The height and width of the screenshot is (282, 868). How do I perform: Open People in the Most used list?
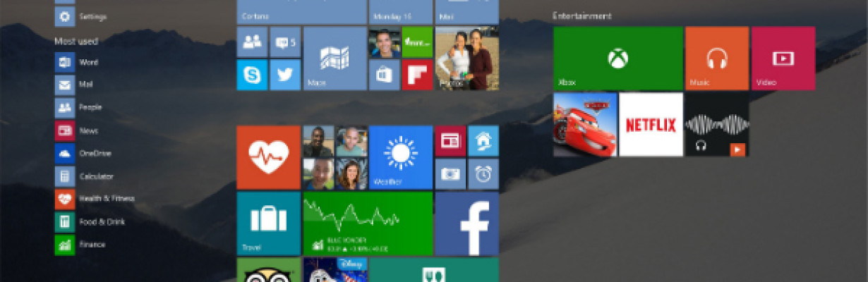pos(78,107)
